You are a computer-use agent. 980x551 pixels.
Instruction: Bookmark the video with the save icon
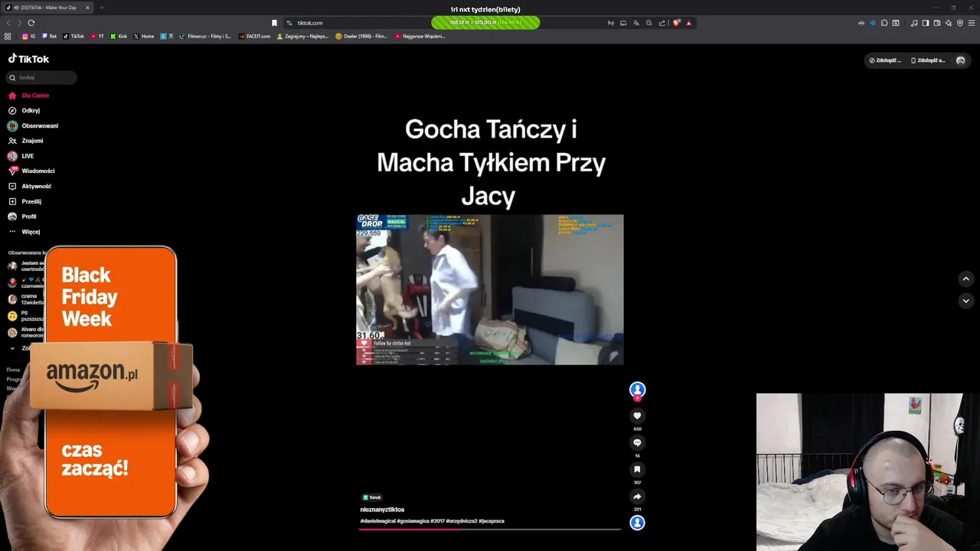point(637,469)
